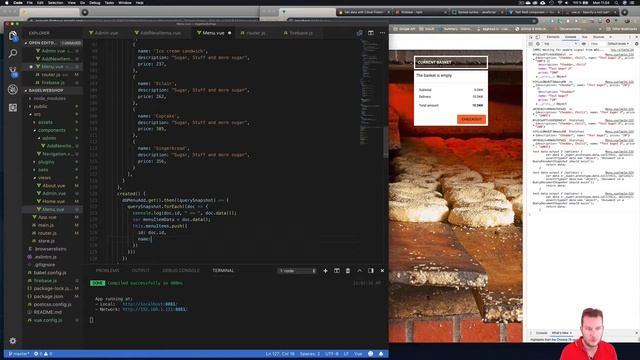Kill the terminal with trash icon
Viewport: 640px width, 360px height.
click(x=348, y=271)
